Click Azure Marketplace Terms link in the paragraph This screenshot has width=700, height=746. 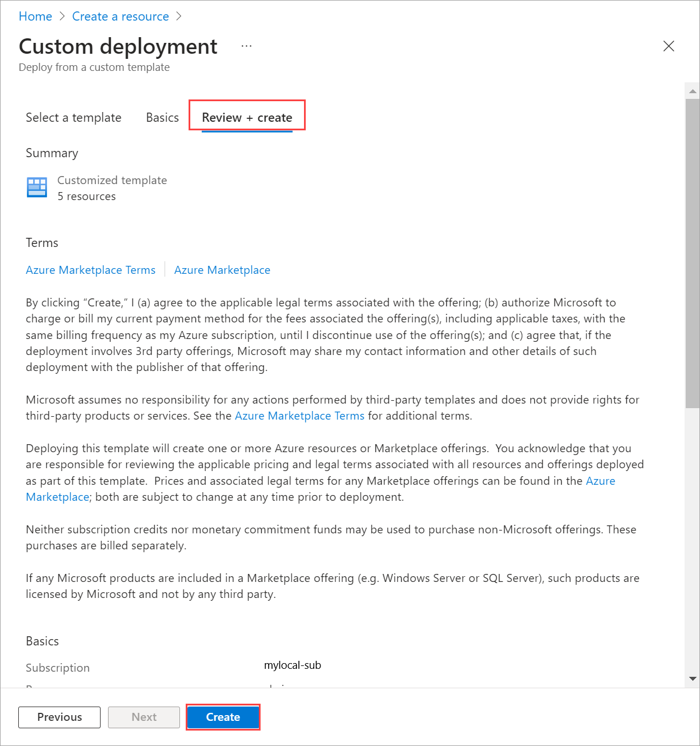299,416
